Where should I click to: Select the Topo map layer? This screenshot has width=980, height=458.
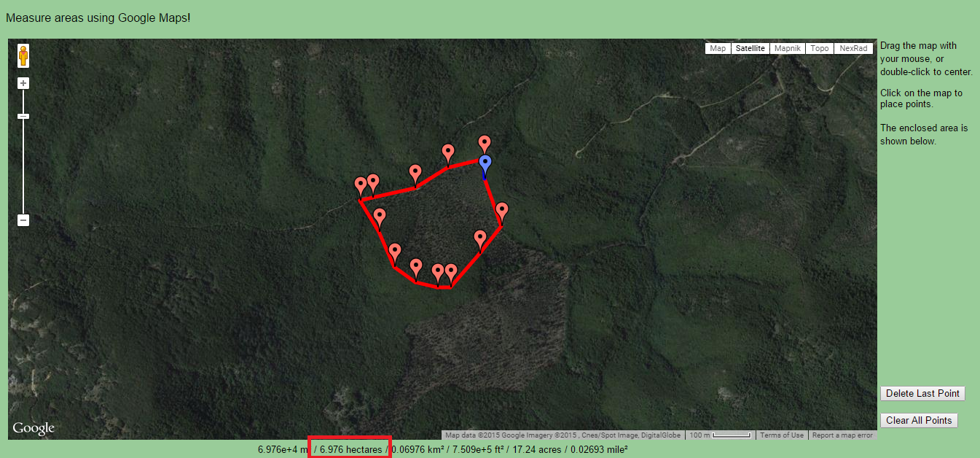pyautogui.click(x=820, y=48)
